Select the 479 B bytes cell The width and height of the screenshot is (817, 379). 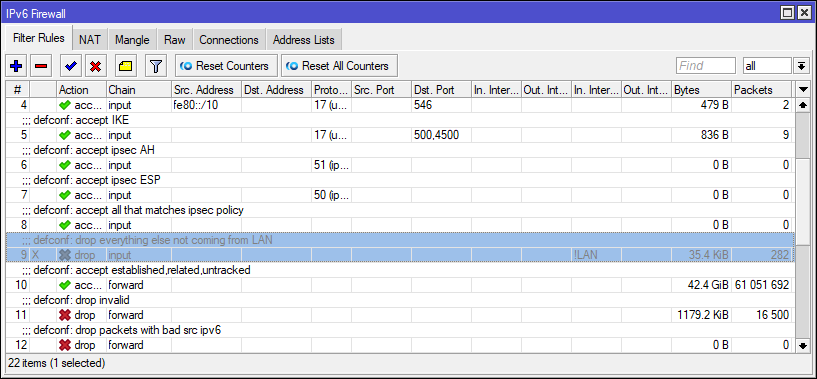[x=701, y=105]
